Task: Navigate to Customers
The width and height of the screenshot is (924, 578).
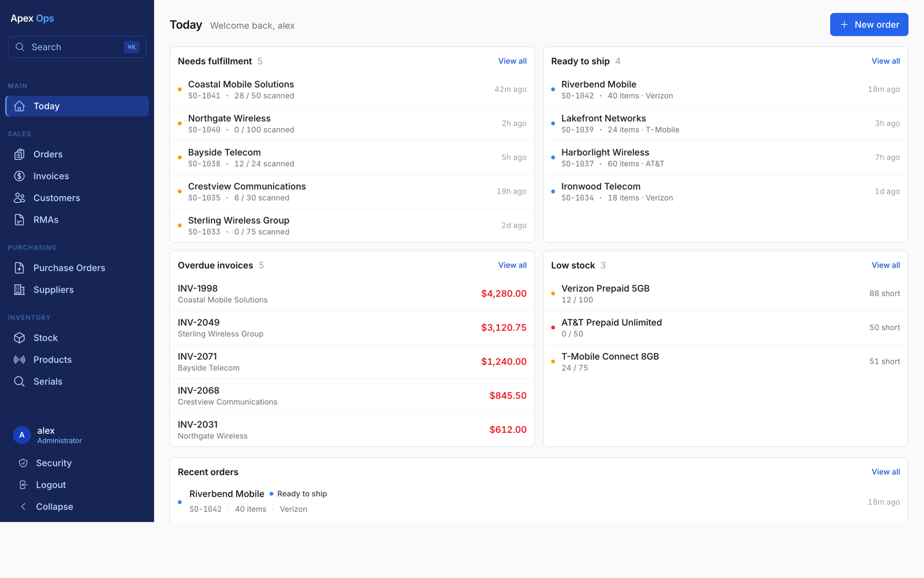Action: (77, 198)
